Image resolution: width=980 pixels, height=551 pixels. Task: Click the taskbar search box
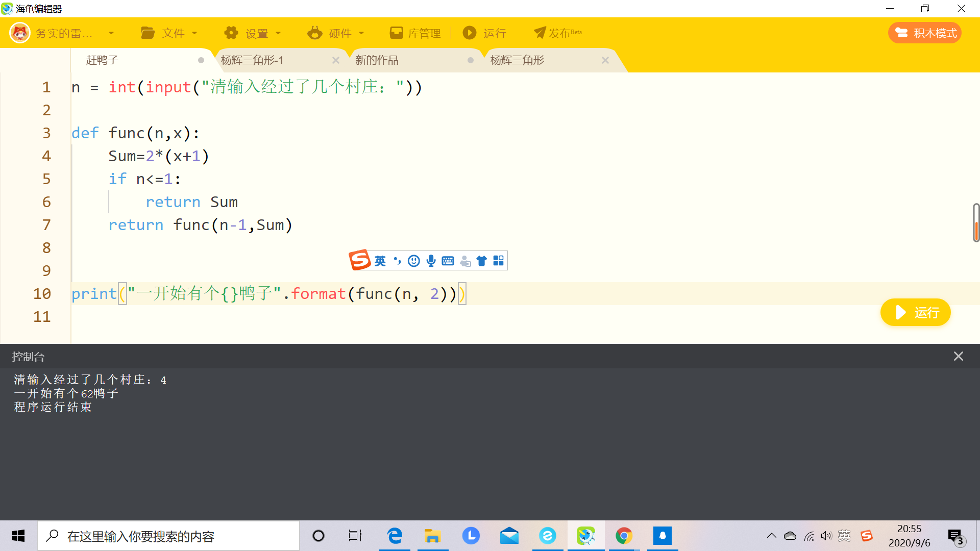tap(168, 536)
